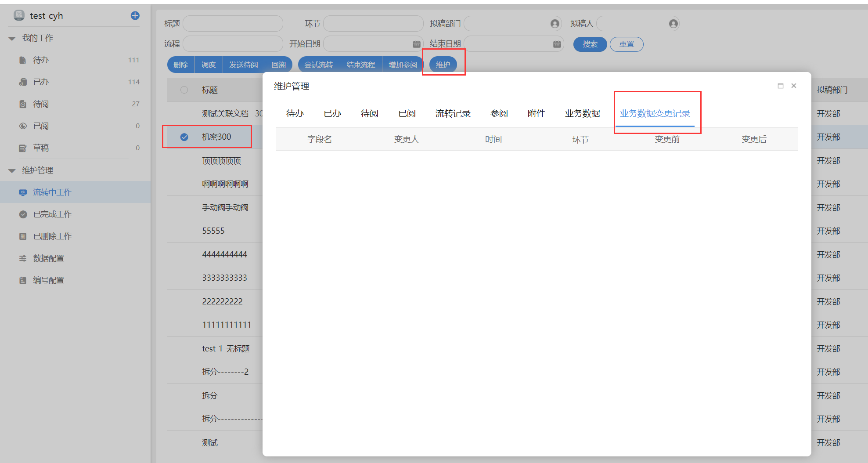Click the 流转中工作 sidebar icon
Image resolution: width=868 pixels, height=463 pixels.
coord(23,192)
